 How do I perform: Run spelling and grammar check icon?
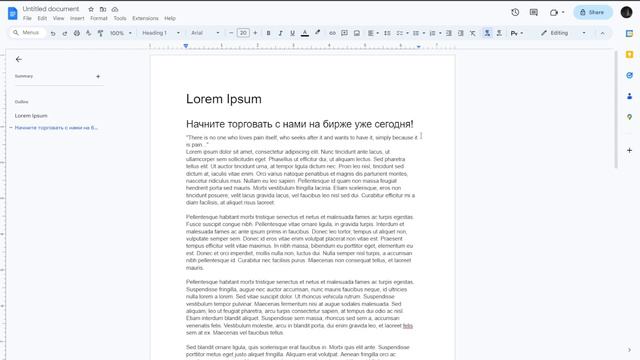pos(89,33)
